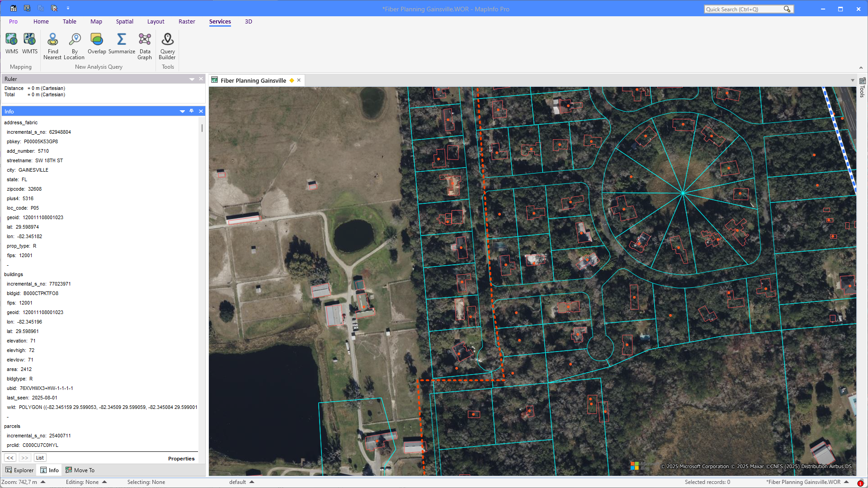Click the List button in Info panel
This screenshot has width=868, height=488.
coord(40,458)
